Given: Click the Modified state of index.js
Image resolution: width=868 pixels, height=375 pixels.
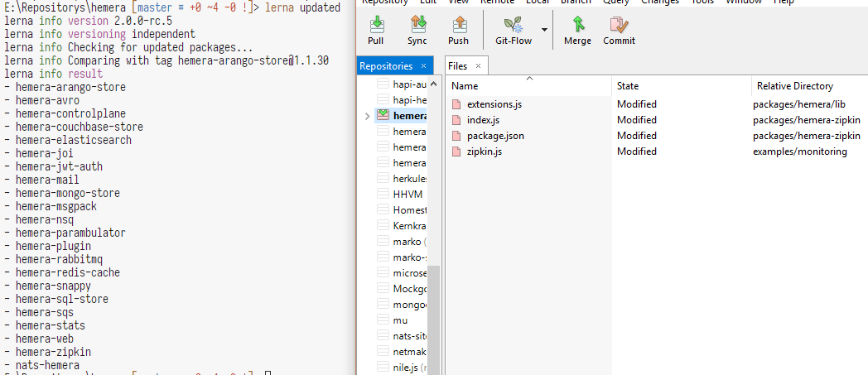Looking at the screenshot, I should 637,119.
